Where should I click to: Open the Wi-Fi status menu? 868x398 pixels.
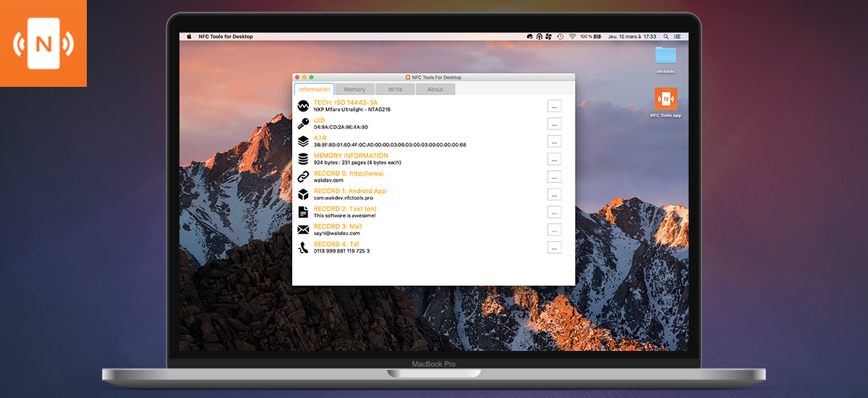click(572, 36)
